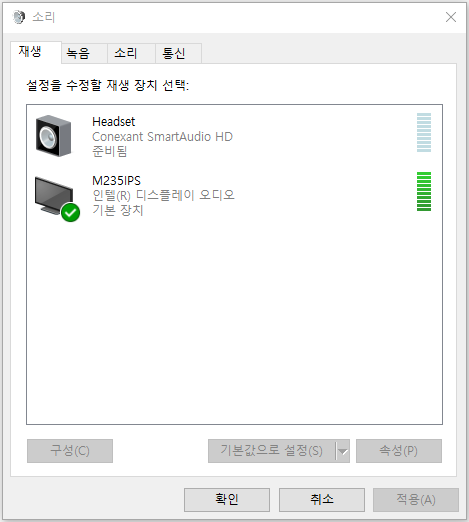Click the Headset volume level meter
This screenshot has width=469, height=522.
[424, 133]
